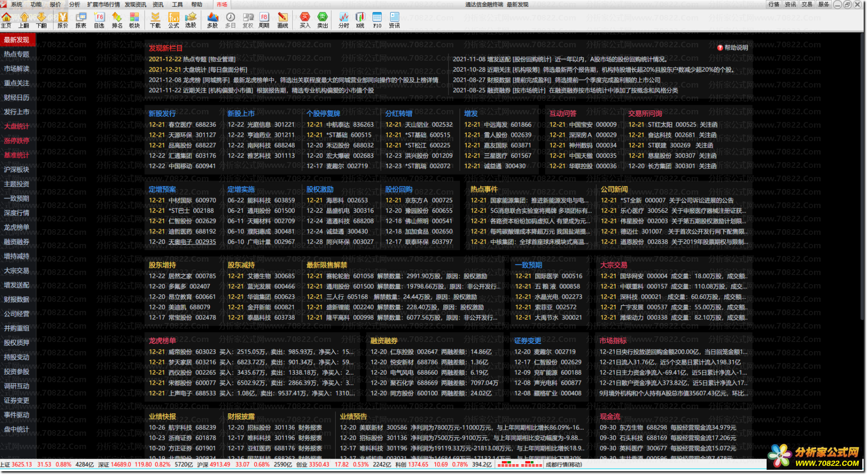Open the 春立医疗 688236 new issue row
Screen dimensions: 868x475
[x=182, y=124]
